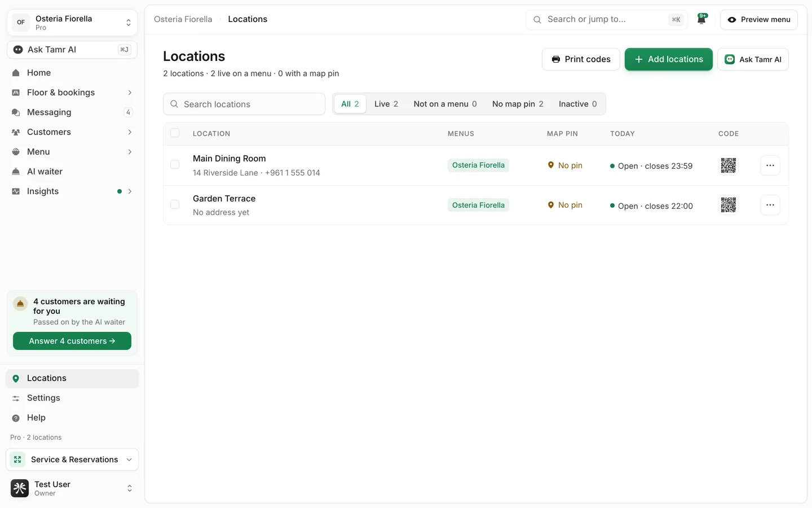Click the Home icon in sidebar
Screen dimensions: 812x508
[x=16, y=73]
